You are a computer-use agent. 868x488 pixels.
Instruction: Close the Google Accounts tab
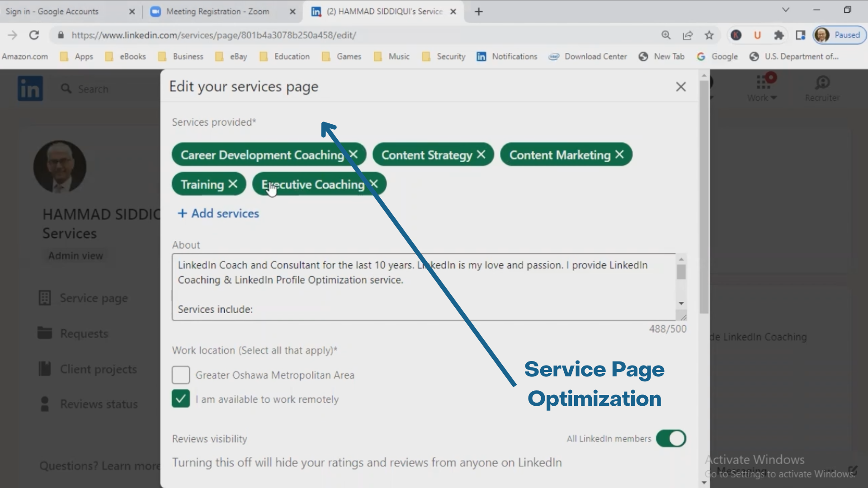click(x=132, y=12)
